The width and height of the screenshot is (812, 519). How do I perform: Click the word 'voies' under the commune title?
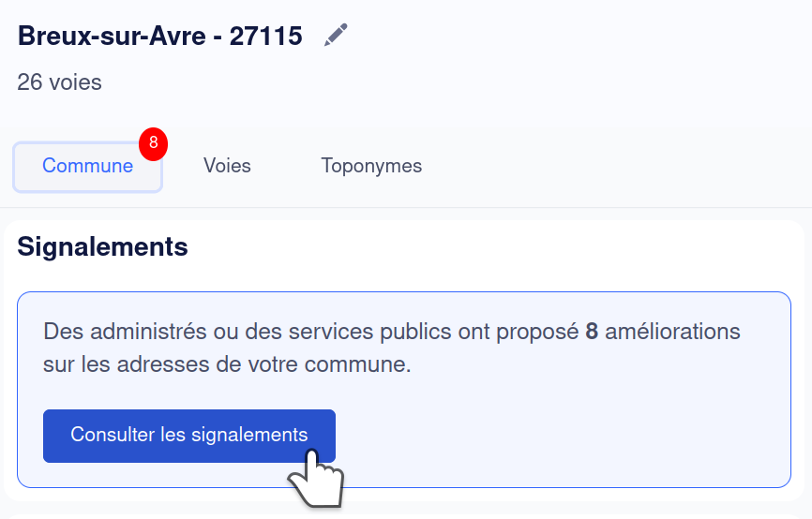(75, 82)
